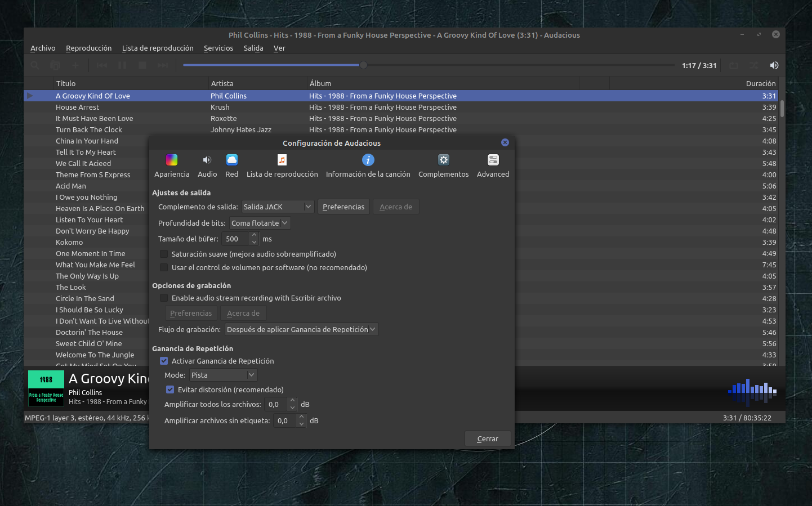Click the volume speaker icon in toolbar
Screen dimensions: 812x506
(x=774, y=65)
